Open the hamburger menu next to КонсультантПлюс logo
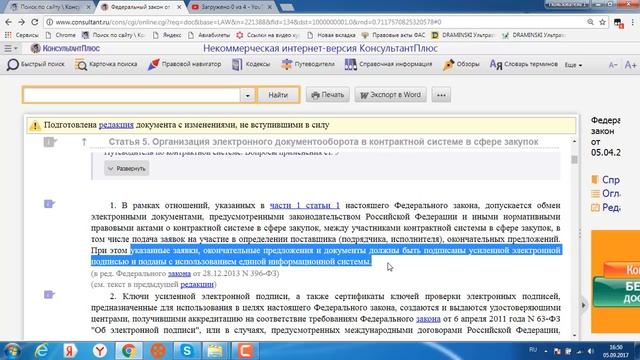Screen dimensions: 640x360 10,49
